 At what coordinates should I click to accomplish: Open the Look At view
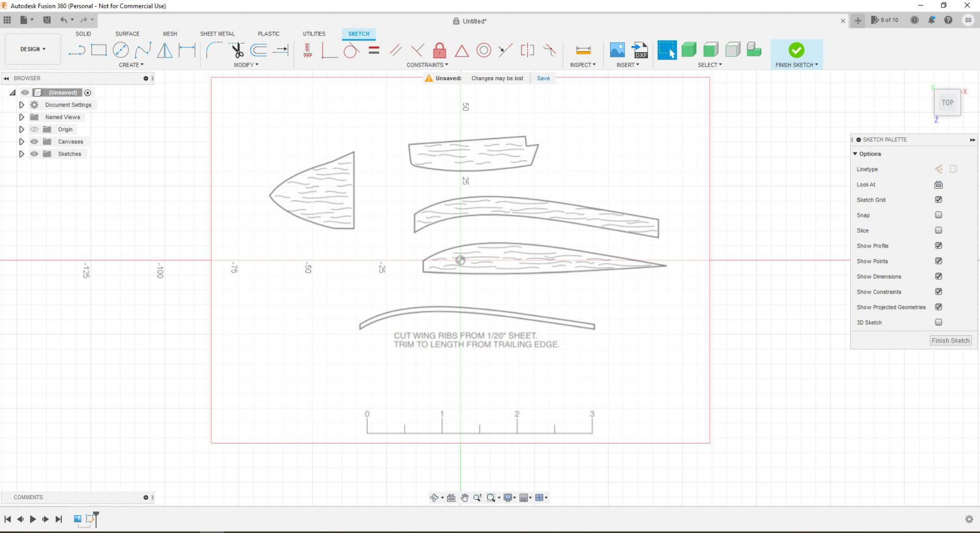pyautogui.click(x=938, y=184)
